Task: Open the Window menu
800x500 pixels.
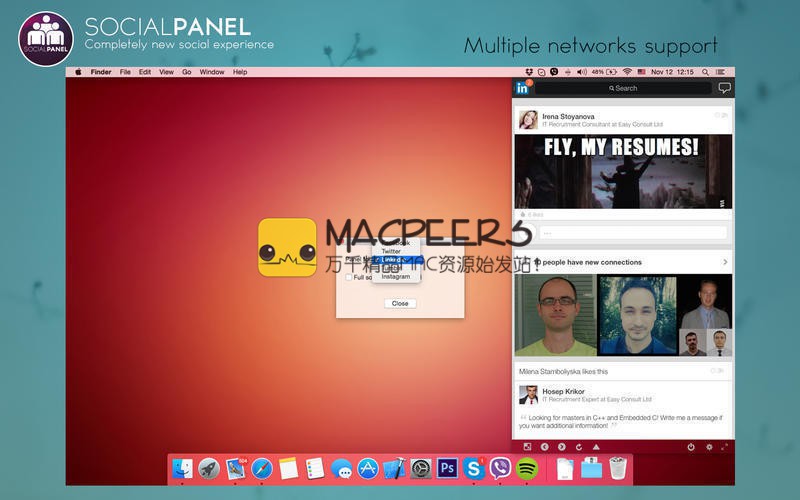Action: click(x=212, y=72)
